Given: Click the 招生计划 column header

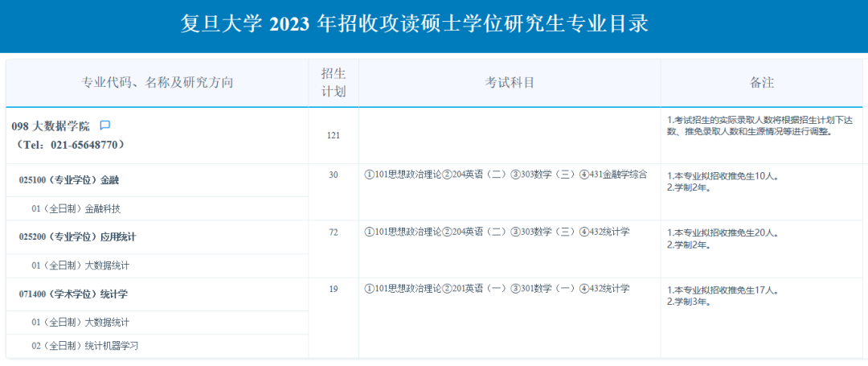Looking at the screenshot, I should pyautogui.click(x=333, y=83).
